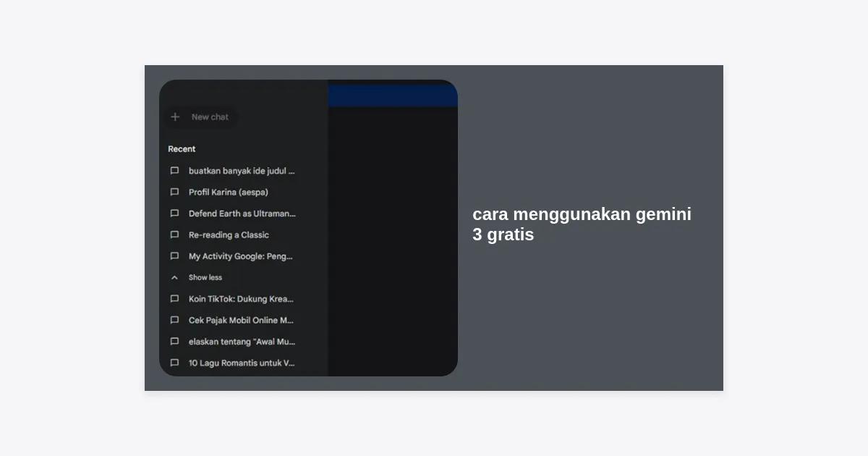Click the upward chevron next to Show less

[x=174, y=278]
